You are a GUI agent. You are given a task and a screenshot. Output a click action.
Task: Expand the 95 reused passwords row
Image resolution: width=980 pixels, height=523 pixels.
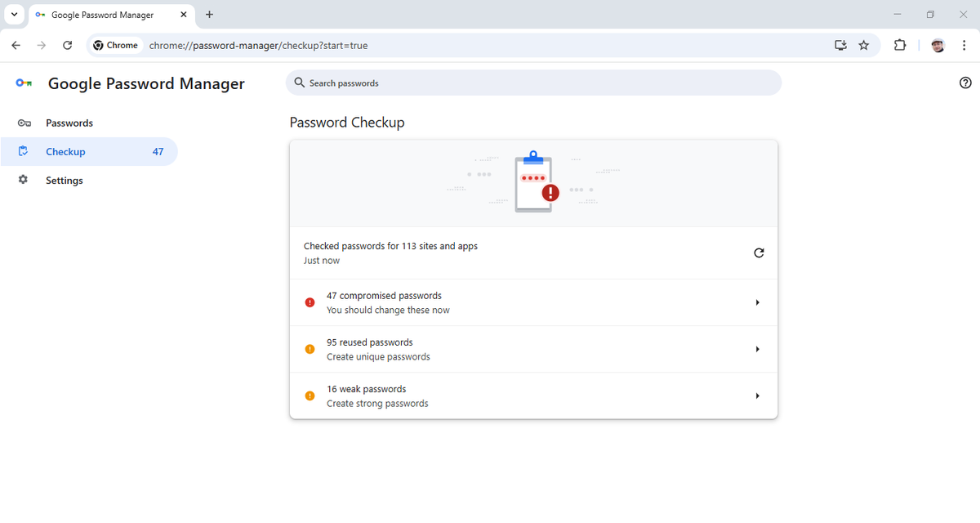click(x=757, y=349)
